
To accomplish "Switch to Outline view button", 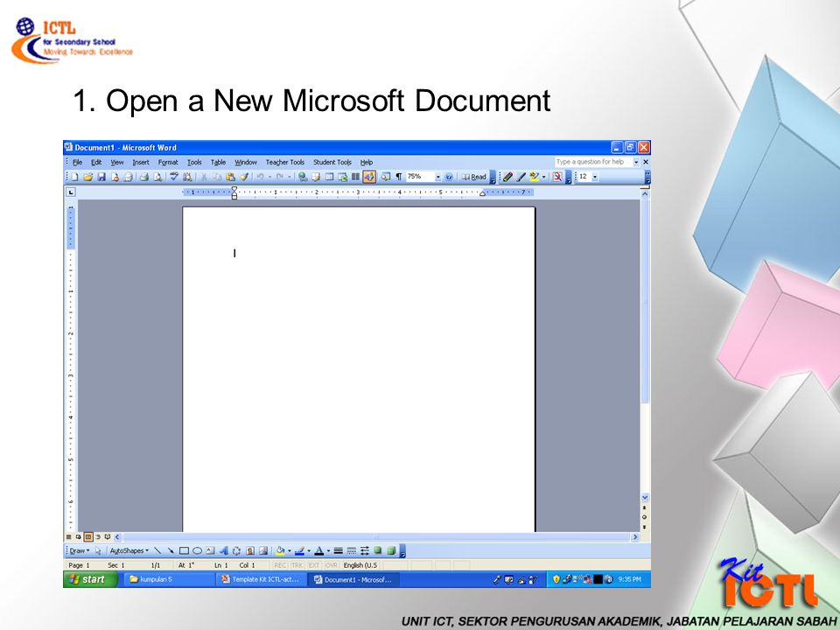I will [x=98, y=536].
